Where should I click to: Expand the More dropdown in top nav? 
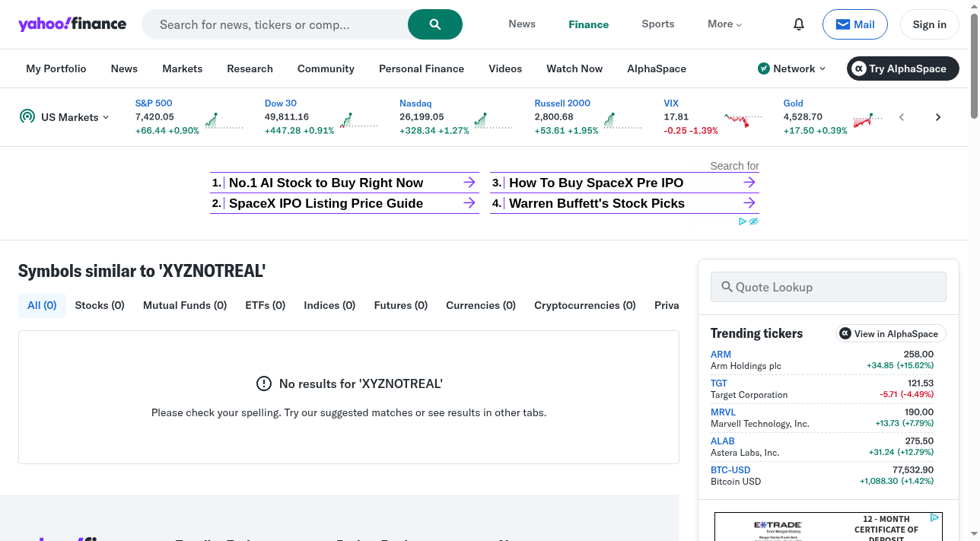724,24
